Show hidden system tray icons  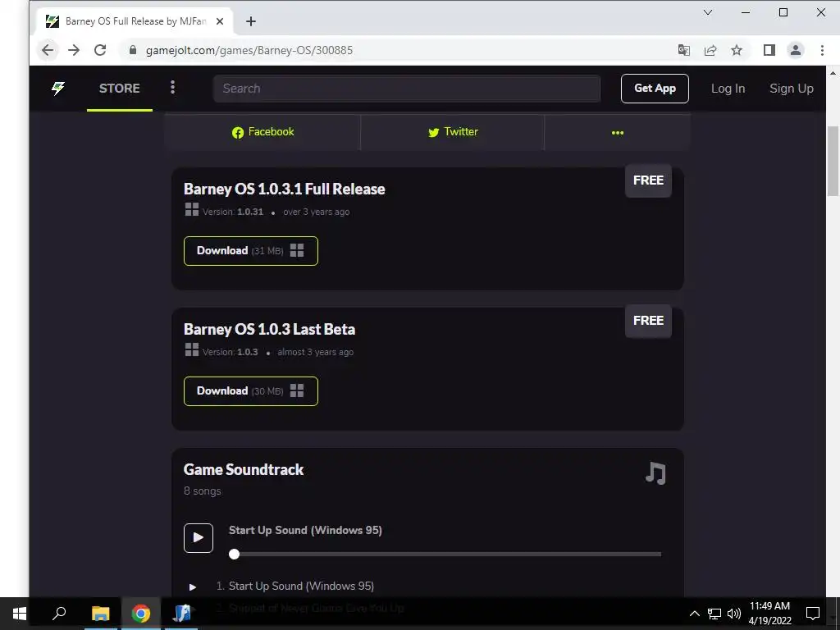(x=694, y=614)
